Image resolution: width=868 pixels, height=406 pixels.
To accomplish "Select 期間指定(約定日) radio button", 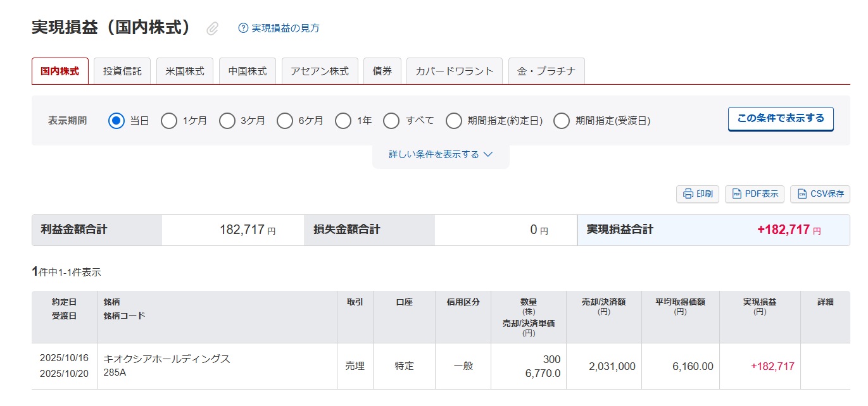I will [454, 121].
